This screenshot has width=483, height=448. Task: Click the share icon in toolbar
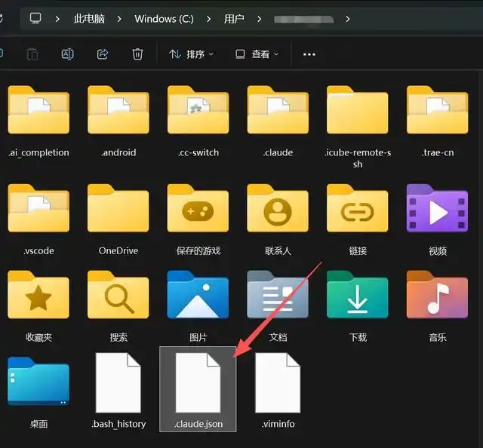click(103, 54)
